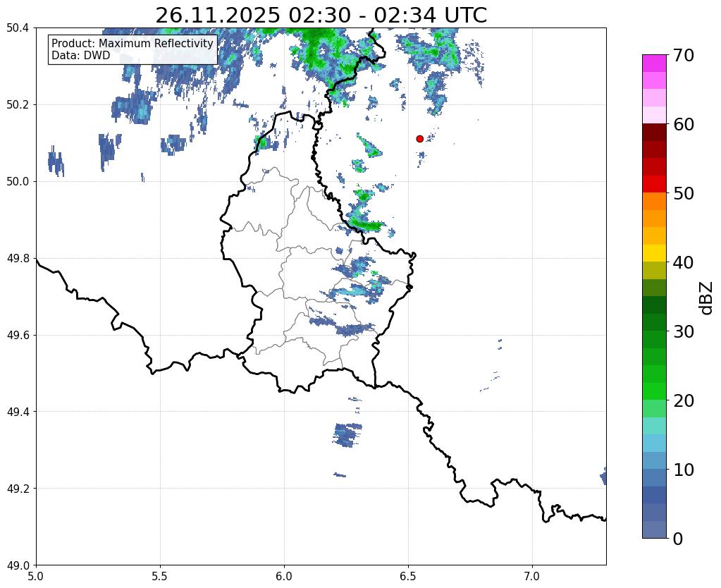Click the 70 label on the colorbar
This screenshot has width=721, height=588.
pyautogui.click(x=684, y=55)
